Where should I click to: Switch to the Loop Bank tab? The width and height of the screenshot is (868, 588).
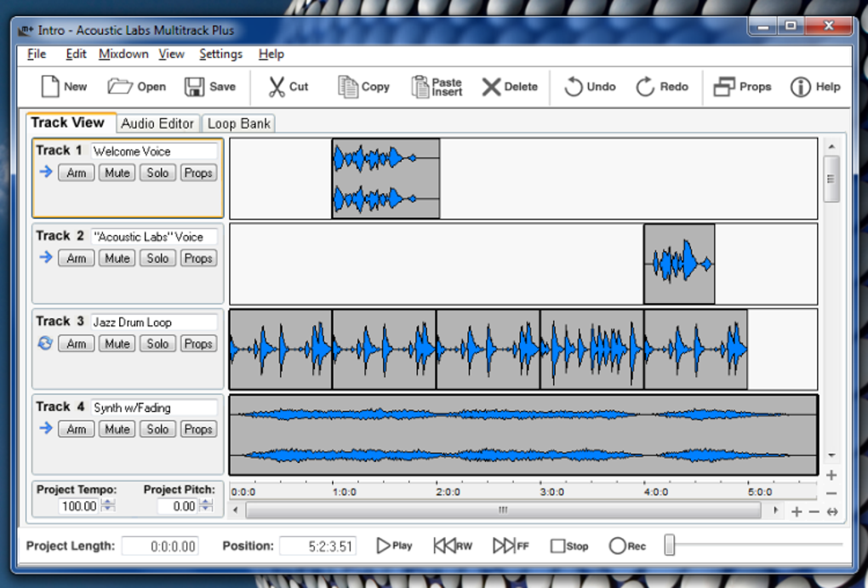(x=238, y=123)
